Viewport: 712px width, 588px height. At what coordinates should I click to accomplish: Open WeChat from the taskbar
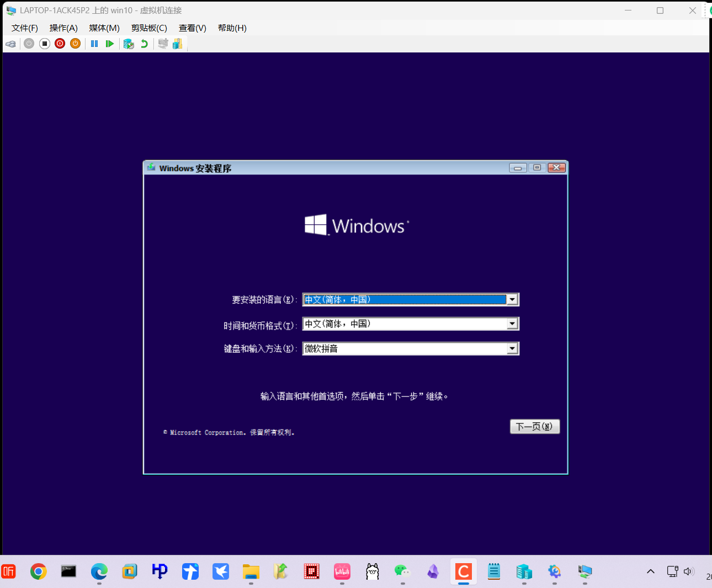(x=403, y=571)
